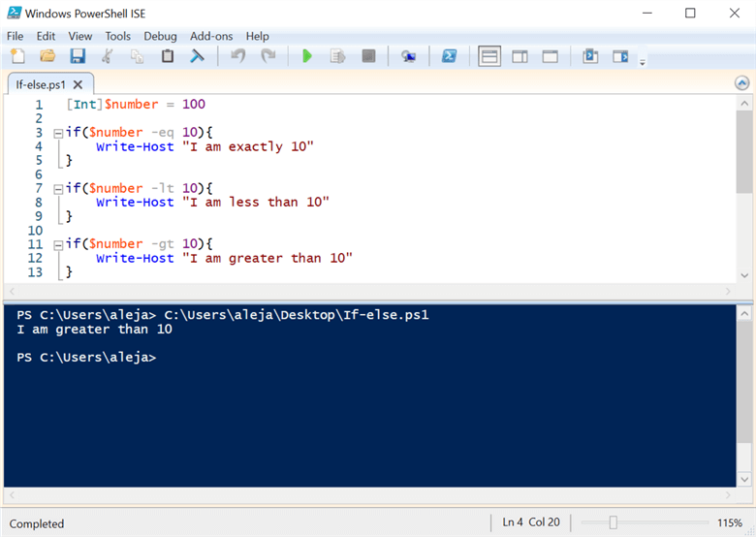Open the Help menu
This screenshot has height=537, width=756.
point(258,36)
